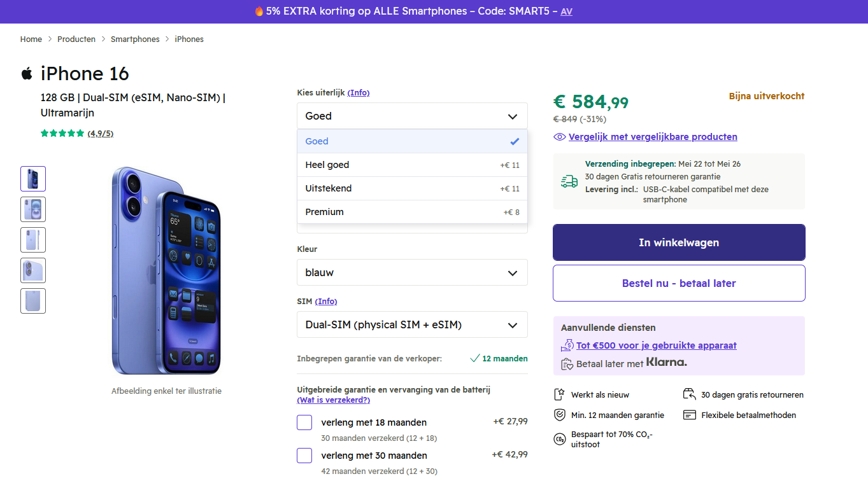The width and height of the screenshot is (868, 488).
Task: Enable the verleng met 18 maanden checkbox
Action: [x=304, y=422]
